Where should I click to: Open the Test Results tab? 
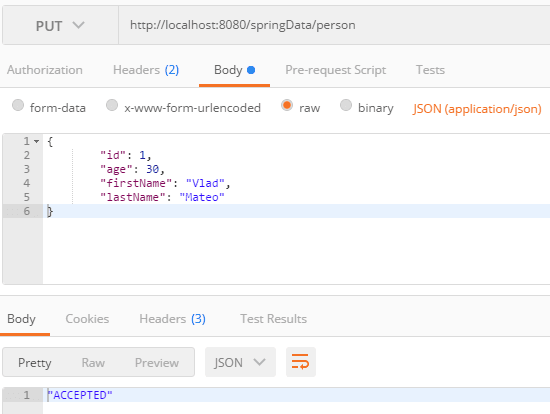[273, 319]
